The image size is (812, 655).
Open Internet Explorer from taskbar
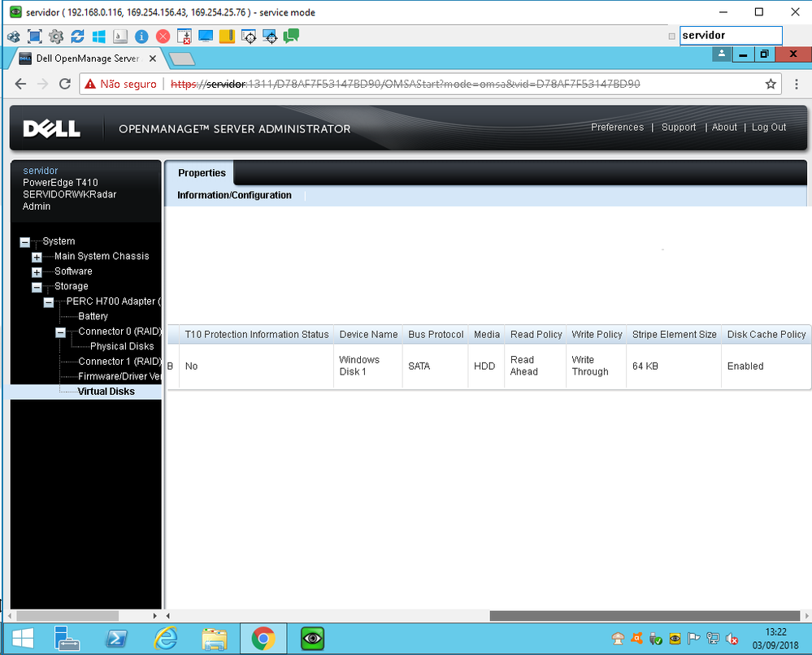click(x=166, y=638)
